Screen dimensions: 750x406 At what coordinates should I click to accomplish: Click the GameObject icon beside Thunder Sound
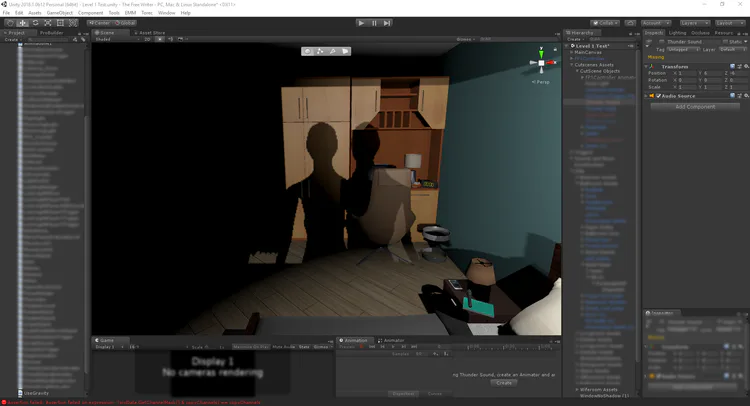click(x=650, y=43)
